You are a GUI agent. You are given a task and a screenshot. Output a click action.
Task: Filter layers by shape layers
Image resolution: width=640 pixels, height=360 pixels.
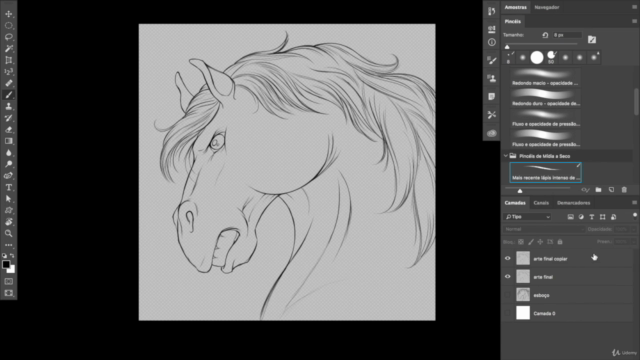pyautogui.click(x=602, y=217)
